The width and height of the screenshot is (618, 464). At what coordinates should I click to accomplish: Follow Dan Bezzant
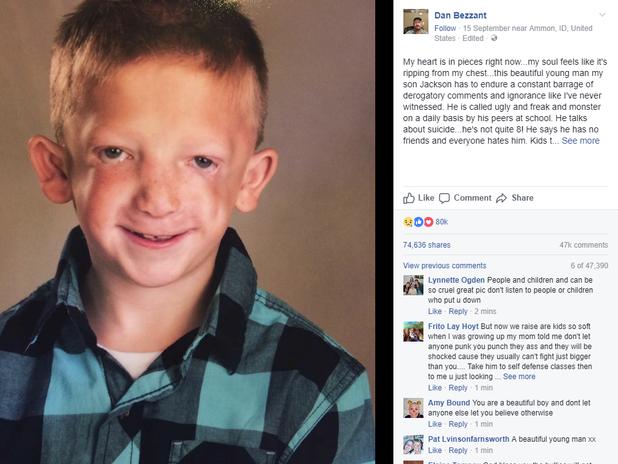point(445,28)
